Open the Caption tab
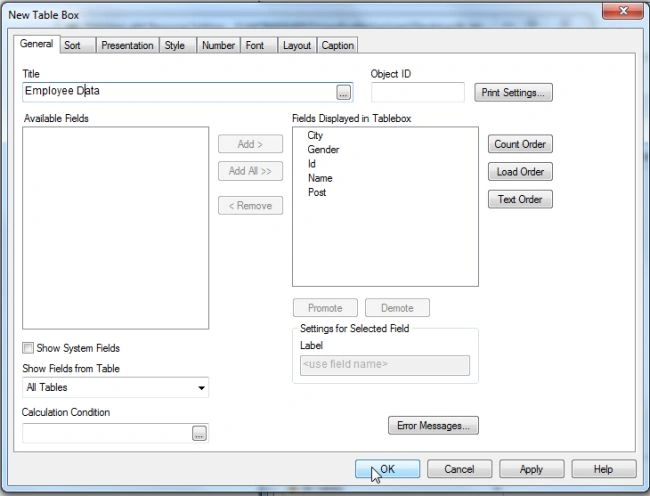The width and height of the screenshot is (650, 496). point(338,45)
